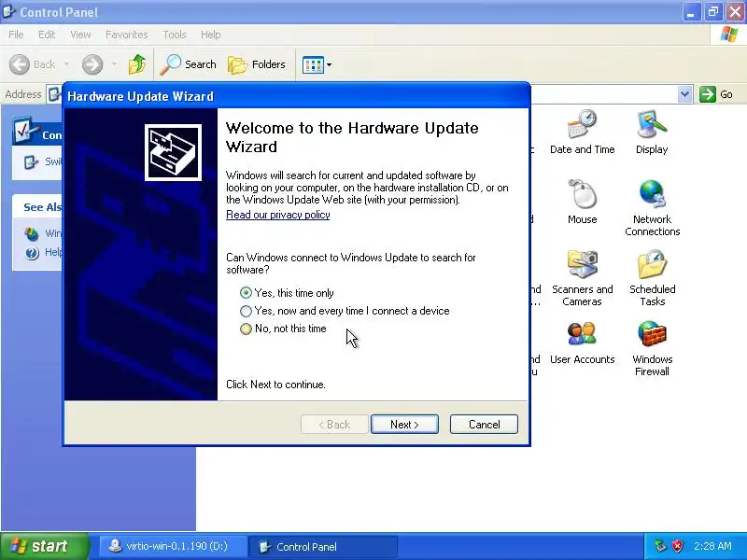
Task: Open the File menu
Action: 16,35
